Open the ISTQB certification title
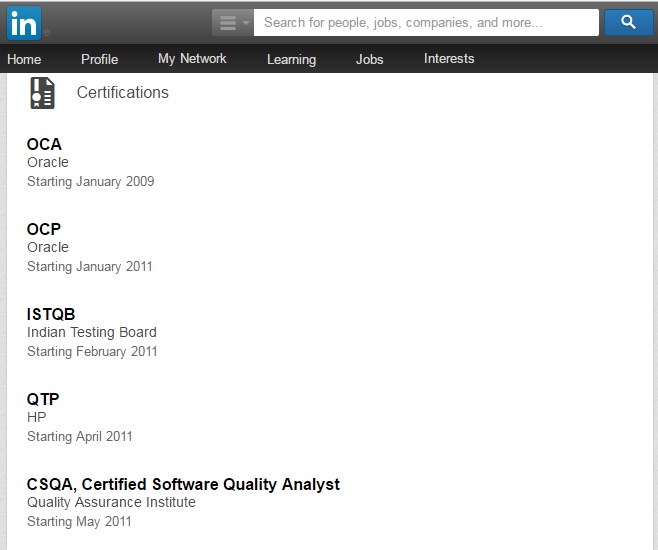 point(51,314)
